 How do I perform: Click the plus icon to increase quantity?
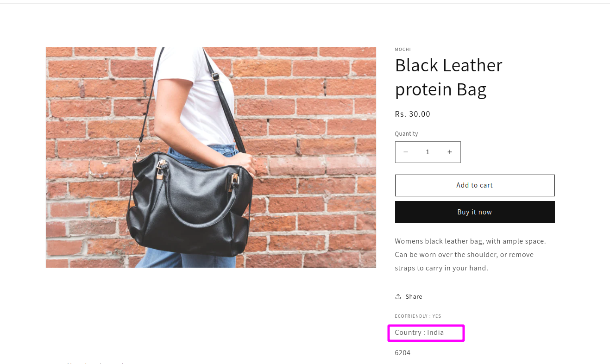coord(449,152)
